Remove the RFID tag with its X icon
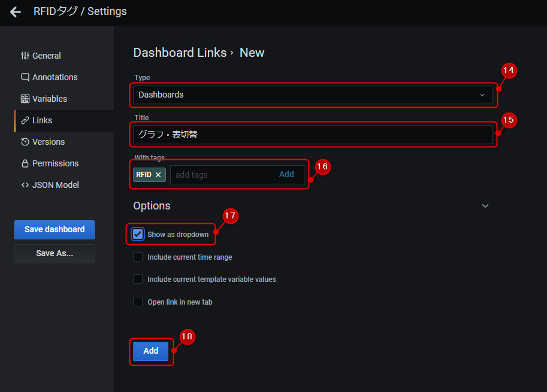The image size is (547, 392). (x=159, y=175)
